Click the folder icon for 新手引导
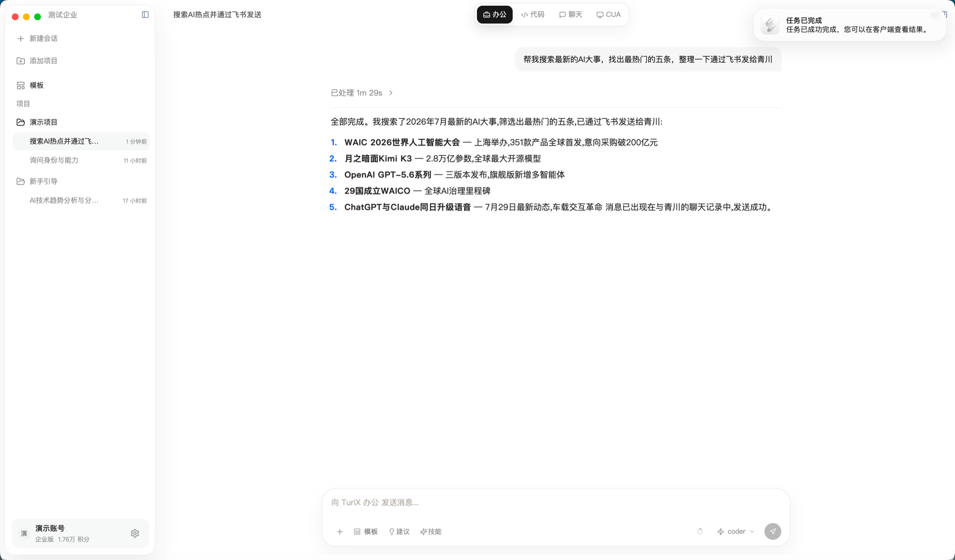Viewport: 955px width, 560px height. pos(21,181)
